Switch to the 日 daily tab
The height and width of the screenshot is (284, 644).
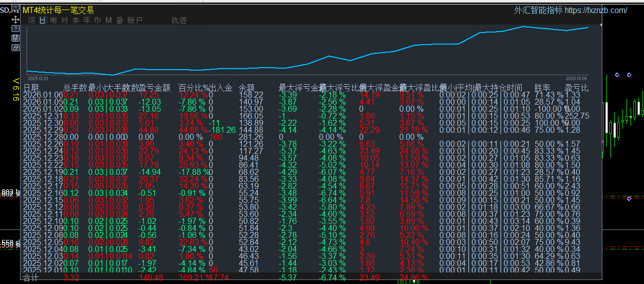(x=43, y=21)
